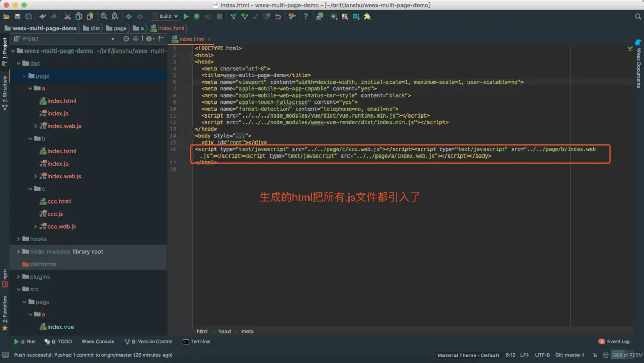Collapse folder a under dist/page
Image resolution: width=644 pixels, height=363 pixels.
point(30,88)
